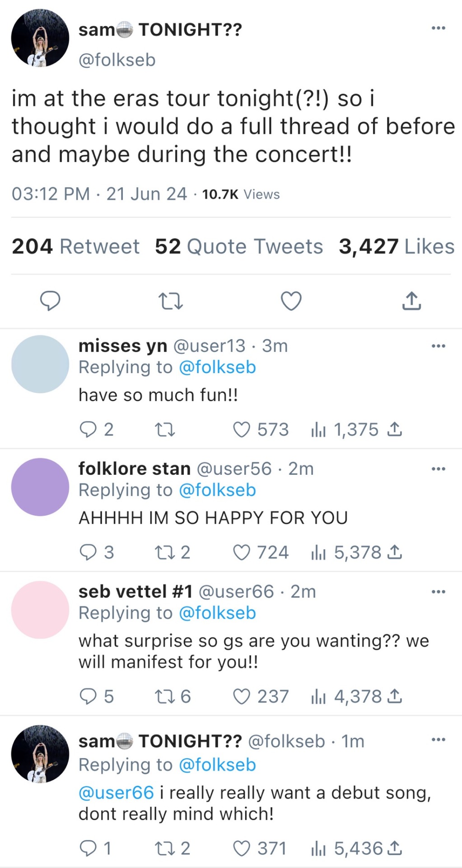The width and height of the screenshot is (462, 868).
Task: Like the main tweet by @folkseb
Action: tap(291, 301)
